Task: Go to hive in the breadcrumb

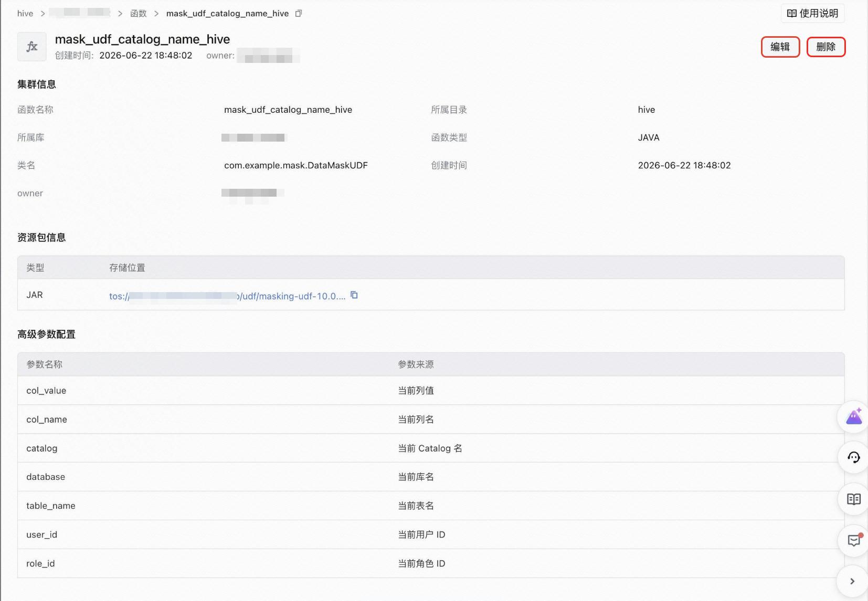Action: pyautogui.click(x=25, y=13)
